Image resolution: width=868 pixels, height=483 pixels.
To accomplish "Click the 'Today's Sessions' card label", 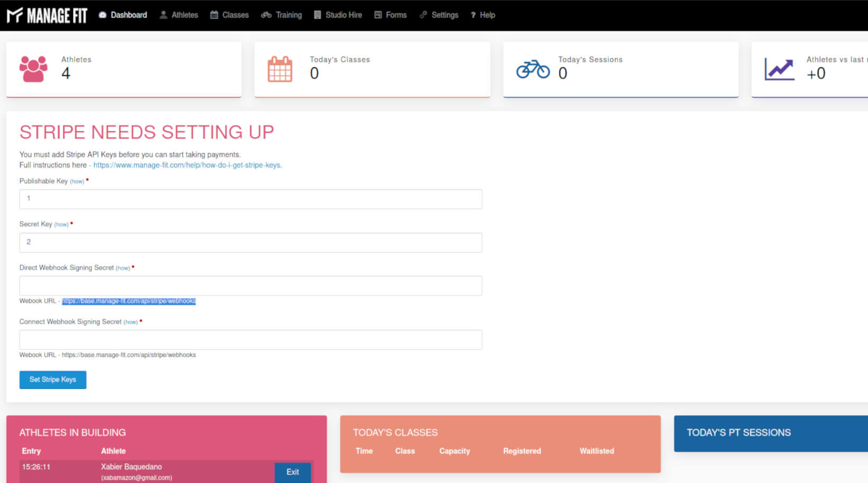I will point(590,59).
